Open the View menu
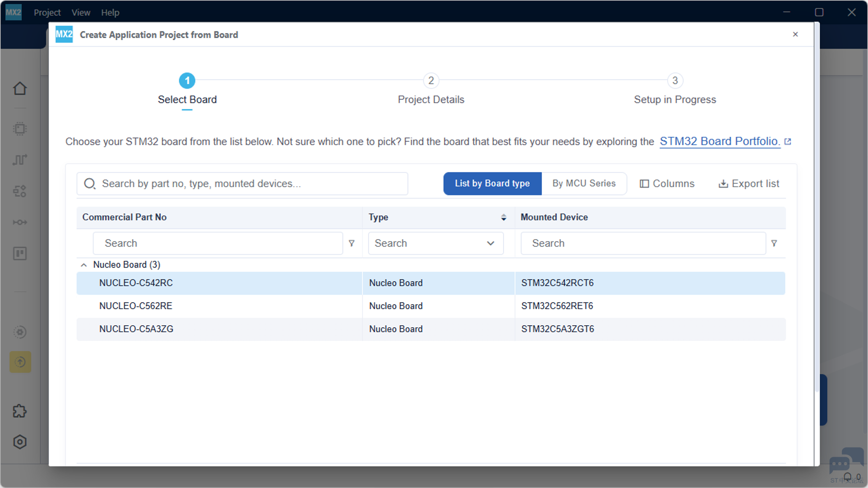Viewport: 868px width, 488px height. tap(81, 12)
